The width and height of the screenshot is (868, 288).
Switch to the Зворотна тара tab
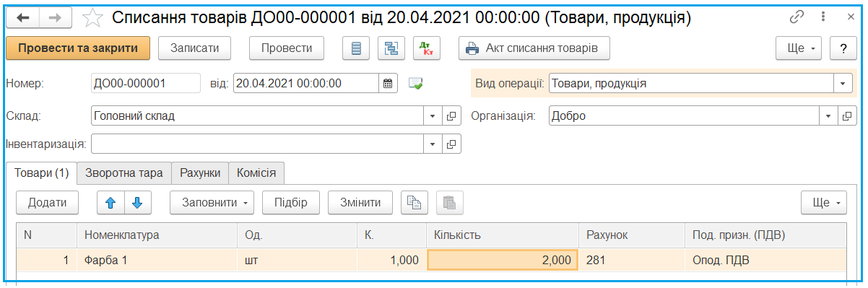click(124, 173)
